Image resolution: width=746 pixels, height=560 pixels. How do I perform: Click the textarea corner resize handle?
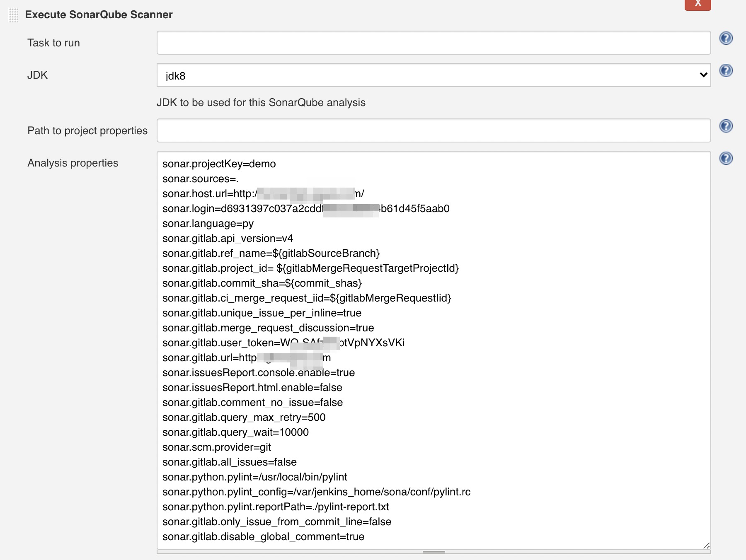coord(706,546)
